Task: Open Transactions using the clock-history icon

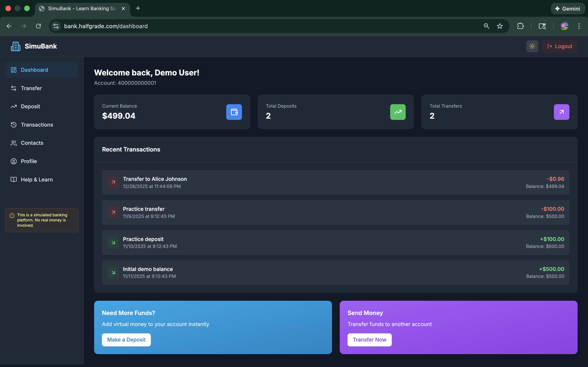Action: (14, 125)
